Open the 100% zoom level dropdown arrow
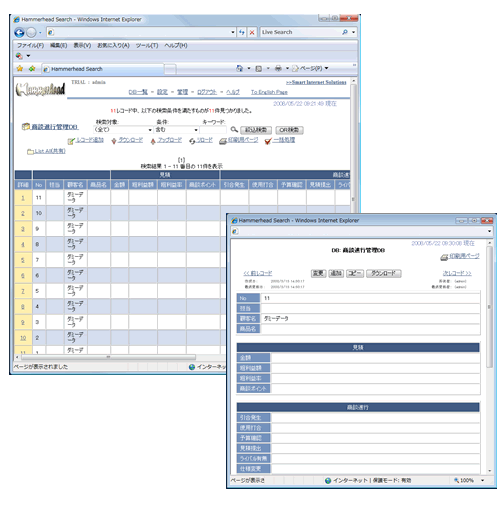 [482, 480]
